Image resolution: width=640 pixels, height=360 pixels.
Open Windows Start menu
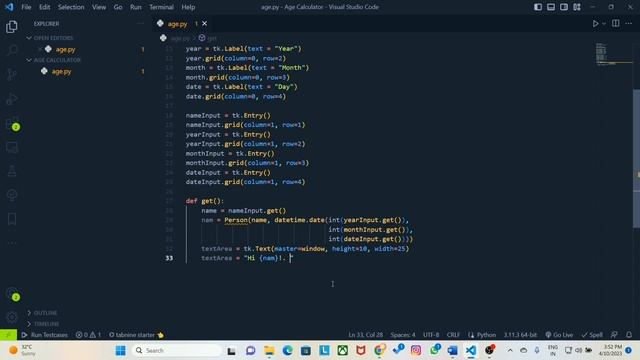pos(120,350)
